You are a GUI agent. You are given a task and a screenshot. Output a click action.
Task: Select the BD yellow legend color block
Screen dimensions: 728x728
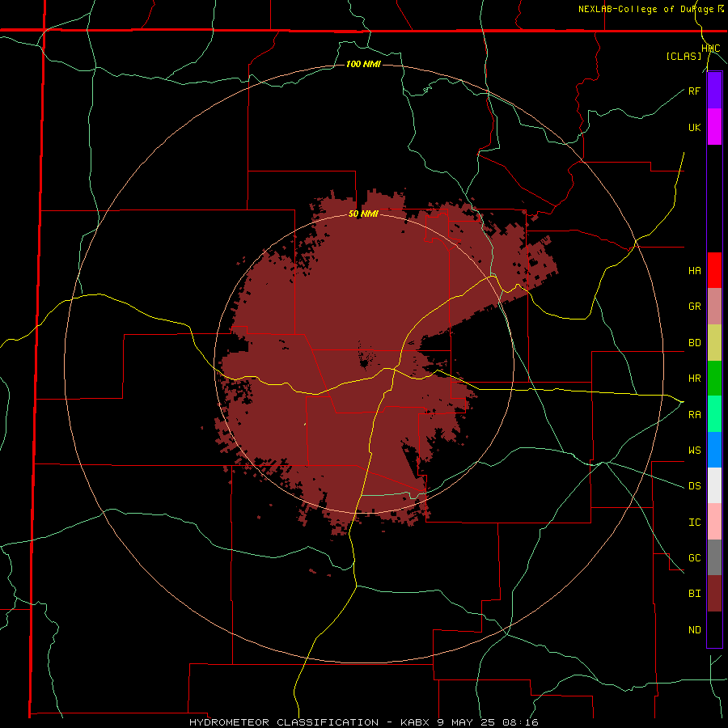click(x=714, y=343)
